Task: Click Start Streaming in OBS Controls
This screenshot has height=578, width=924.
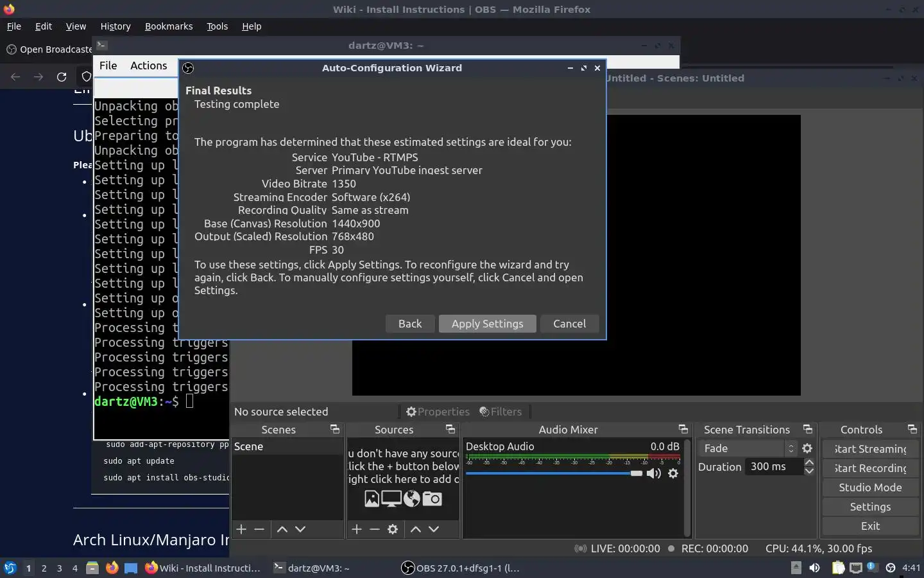Action: (x=870, y=449)
